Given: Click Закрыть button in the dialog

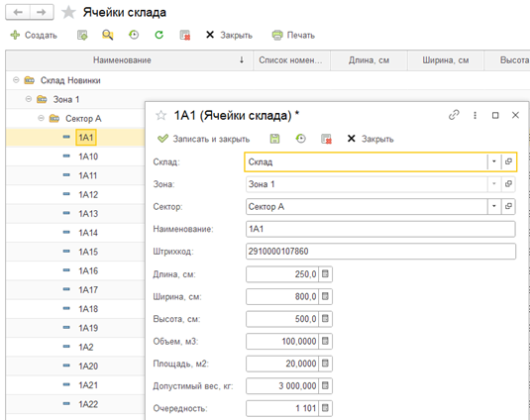Looking at the screenshot, I should 371,139.
